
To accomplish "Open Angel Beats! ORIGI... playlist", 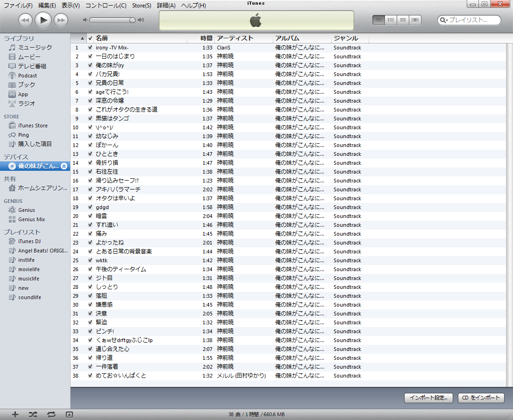I will coord(38,251).
